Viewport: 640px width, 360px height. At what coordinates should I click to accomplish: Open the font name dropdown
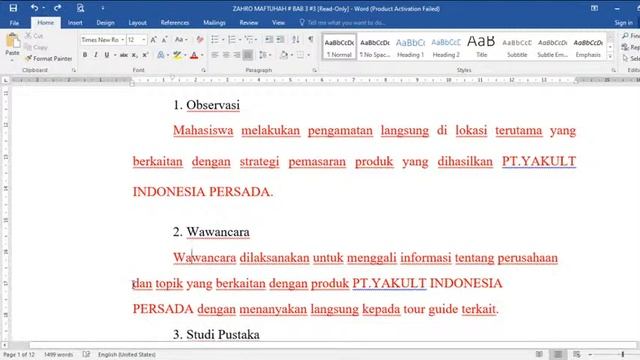coord(122,40)
